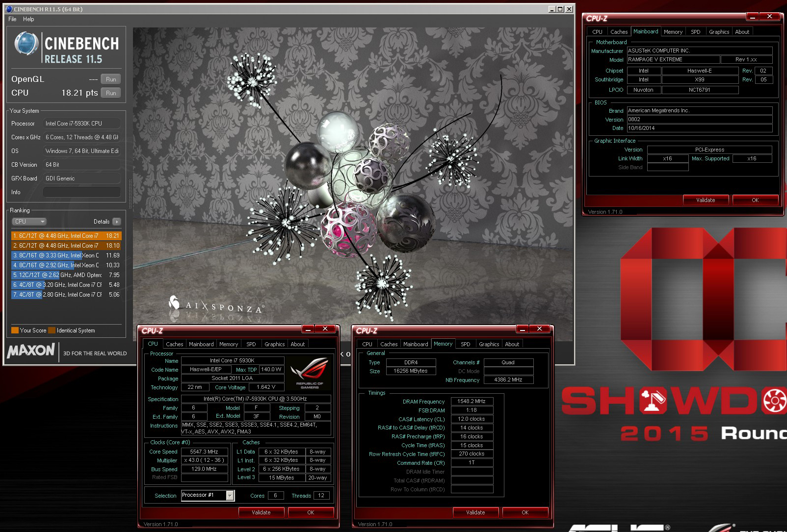Click the brown Identical System legend swatch
Viewport: 787px width, 532px height.
click(x=52, y=330)
